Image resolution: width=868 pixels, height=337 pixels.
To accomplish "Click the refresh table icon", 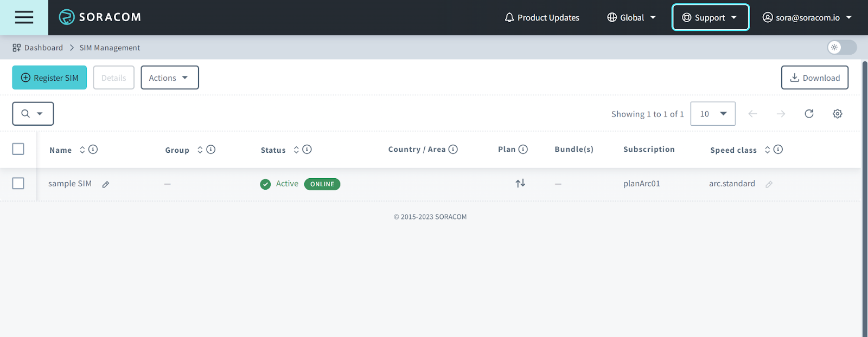I will [x=809, y=114].
